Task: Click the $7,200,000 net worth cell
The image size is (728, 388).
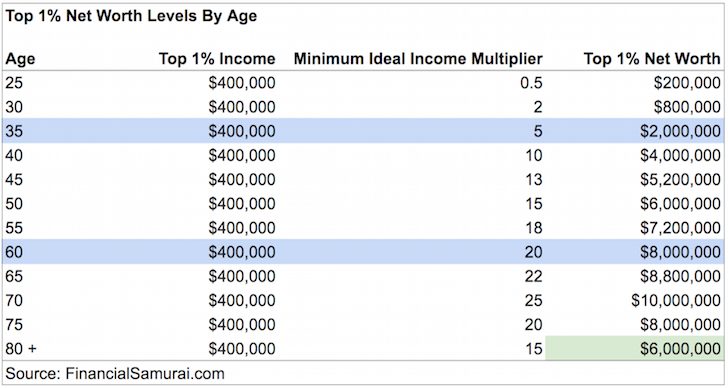Action: tap(680, 227)
